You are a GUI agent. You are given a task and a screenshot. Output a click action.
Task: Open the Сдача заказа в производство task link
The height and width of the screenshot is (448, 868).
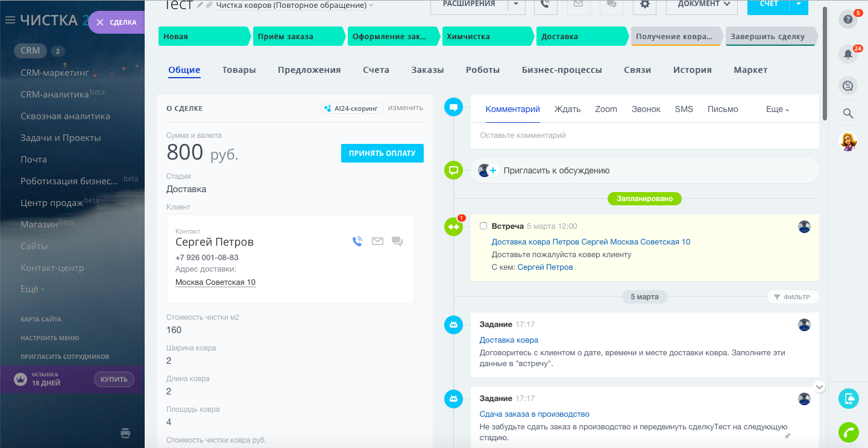[535, 414]
